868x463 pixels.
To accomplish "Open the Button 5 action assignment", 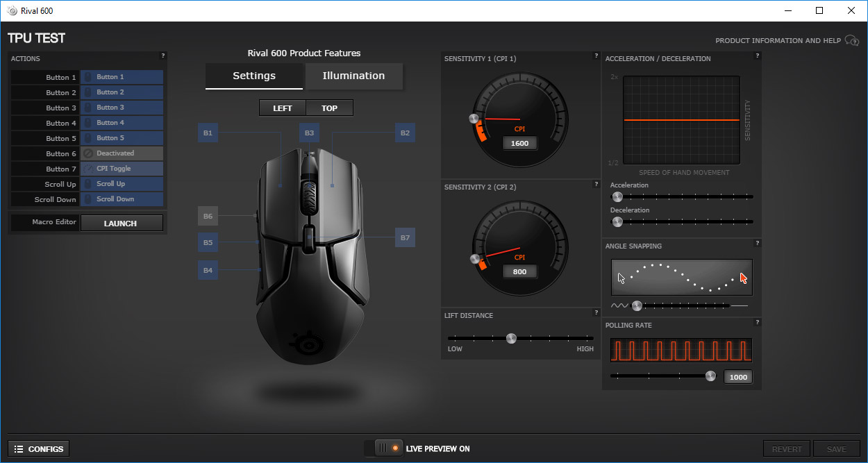I will click(x=122, y=138).
